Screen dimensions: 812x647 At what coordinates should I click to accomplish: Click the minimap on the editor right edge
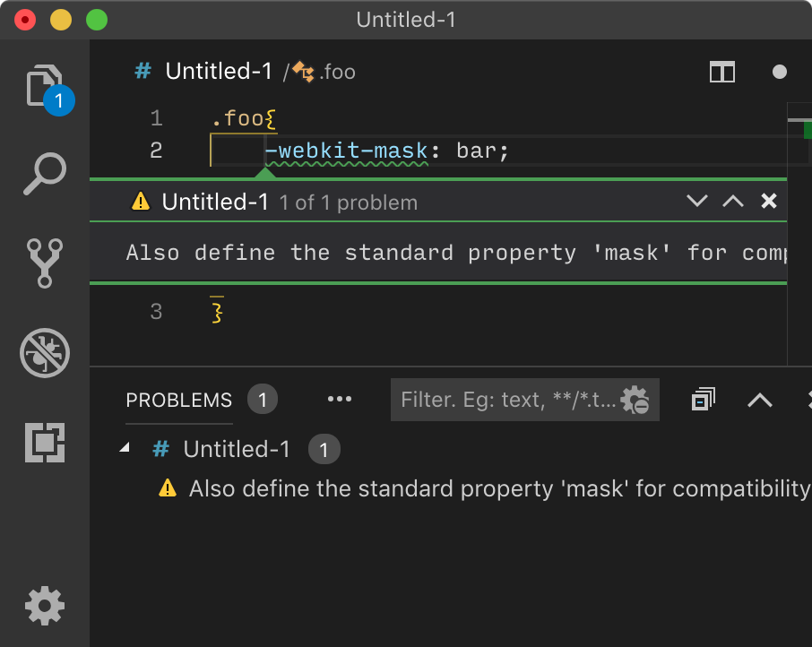pos(799,233)
